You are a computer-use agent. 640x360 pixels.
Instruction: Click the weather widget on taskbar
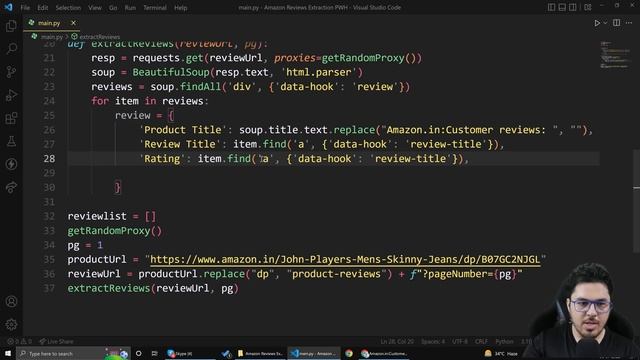click(501, 353)
